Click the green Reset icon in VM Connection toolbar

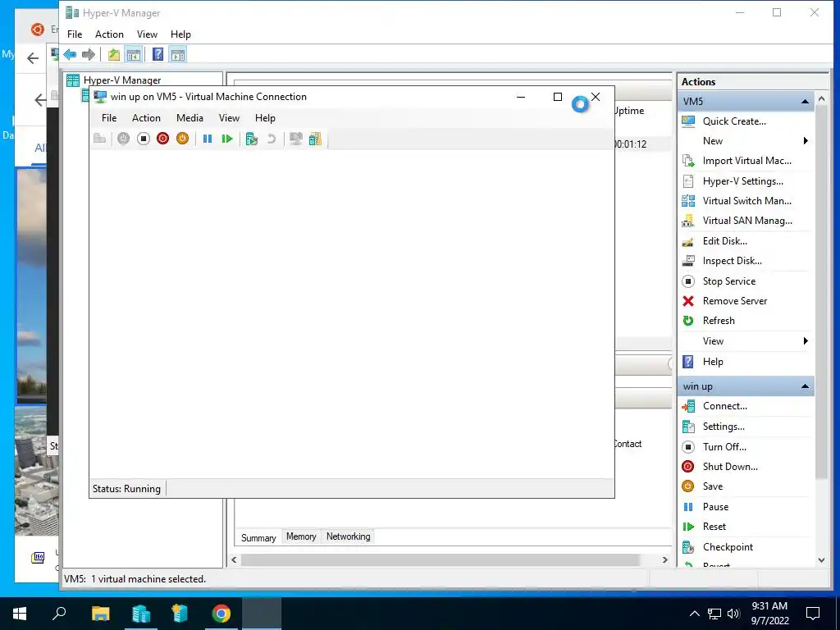point(227,139)
